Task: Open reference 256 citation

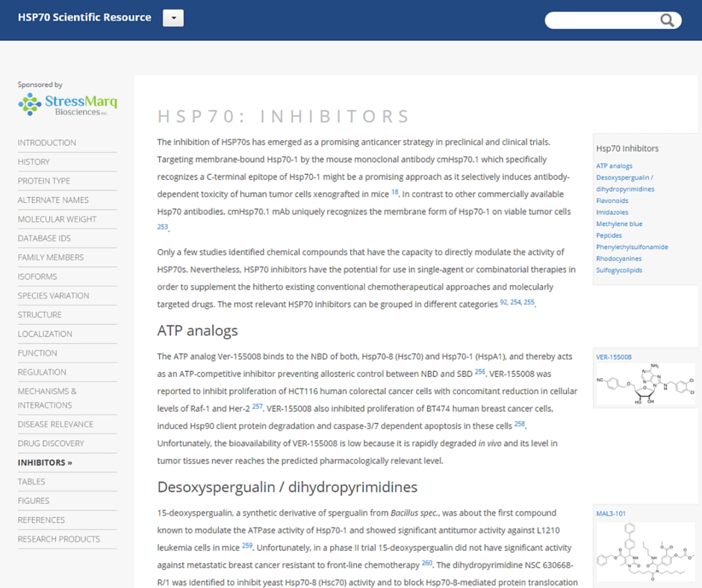Action: [480, 372]
